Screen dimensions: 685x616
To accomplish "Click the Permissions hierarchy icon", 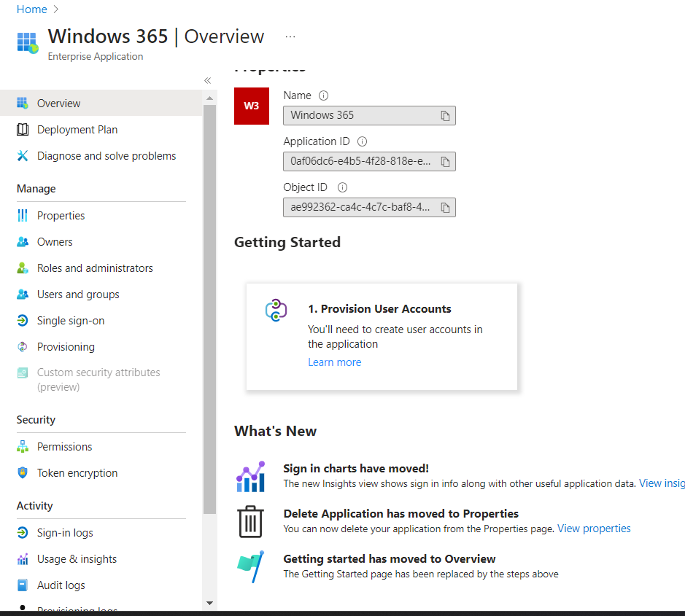I will [23, 447].
